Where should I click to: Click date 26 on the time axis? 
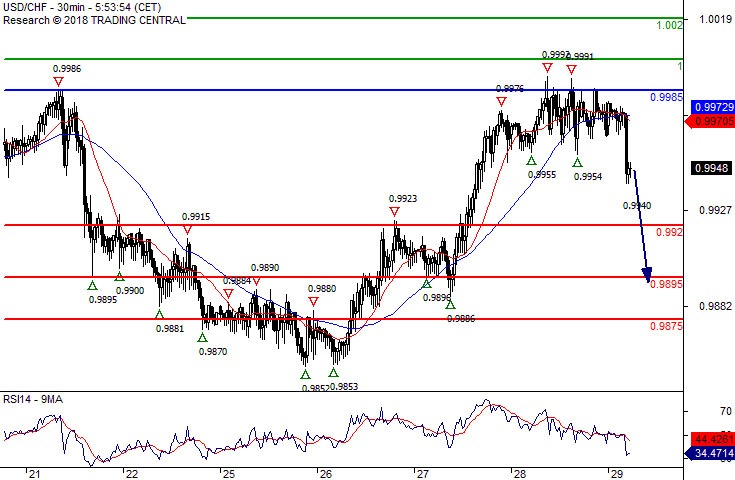[325, 474]
